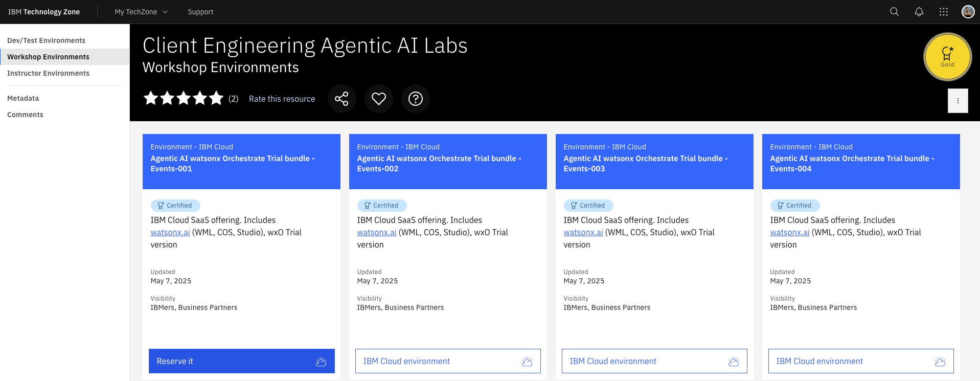980x381 pixels.
Task: Open the search magnifier in top bar
Action: click(894, 12)
